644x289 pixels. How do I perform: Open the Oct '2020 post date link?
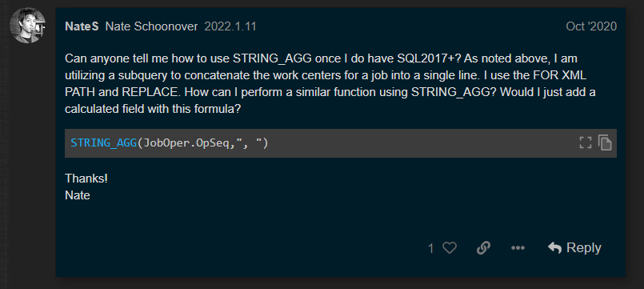point(591,26)
